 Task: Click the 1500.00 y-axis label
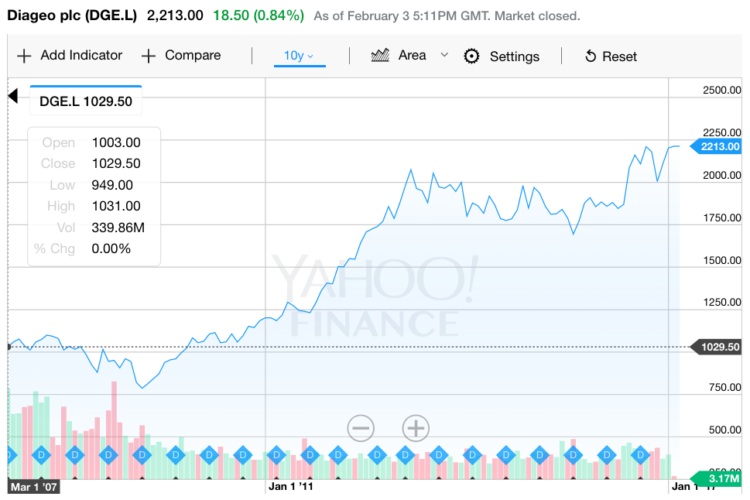point(722,261)
